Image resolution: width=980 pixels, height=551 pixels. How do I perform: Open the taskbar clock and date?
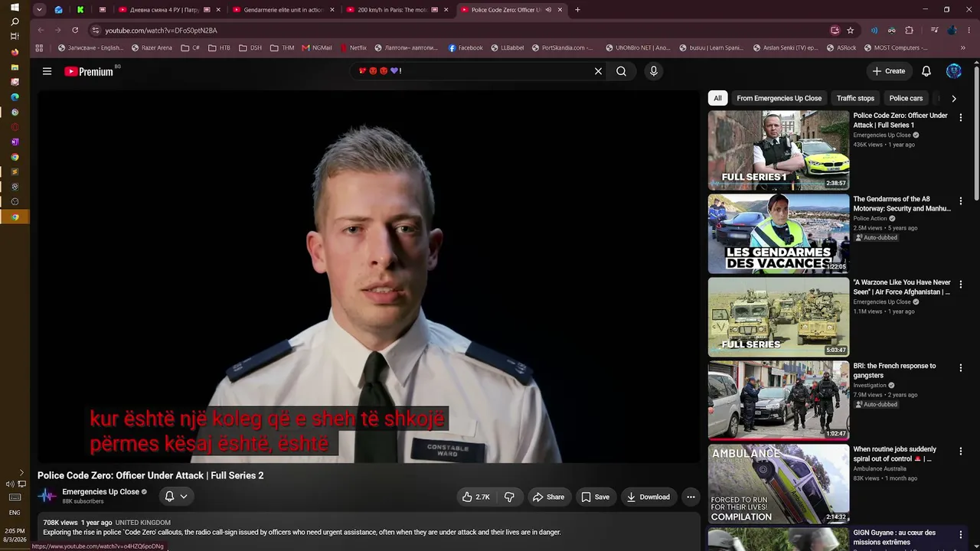(15, 535)
